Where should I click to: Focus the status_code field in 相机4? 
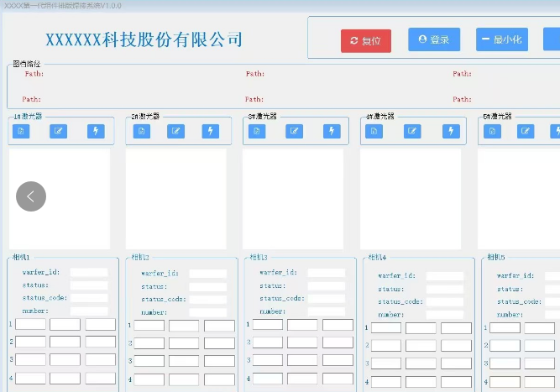pos(445,302)
